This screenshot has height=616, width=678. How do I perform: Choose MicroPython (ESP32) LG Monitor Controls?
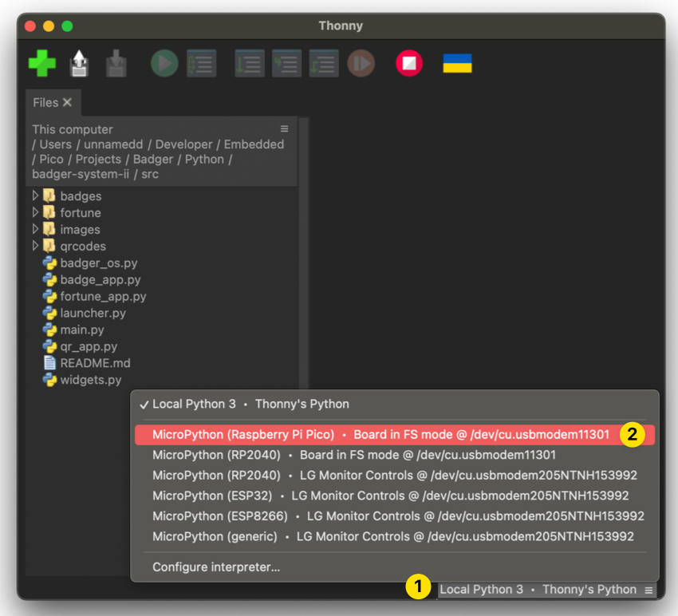click(394, 496)
